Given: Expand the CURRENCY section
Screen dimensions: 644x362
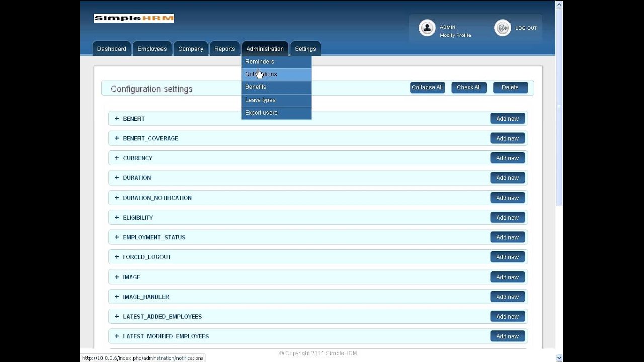Looking at the screenshot, I should (x=117, y=158).
